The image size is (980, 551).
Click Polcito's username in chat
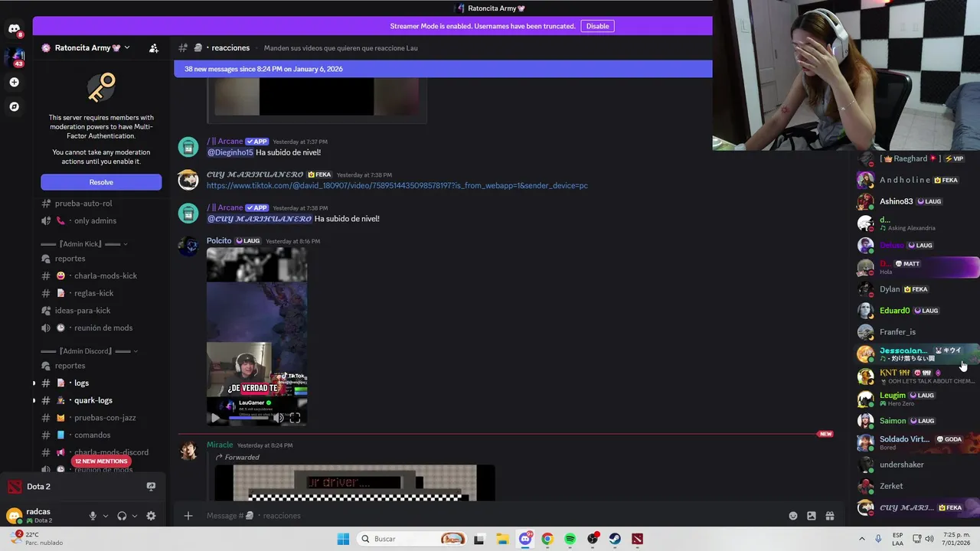click(x=219, y=240)
